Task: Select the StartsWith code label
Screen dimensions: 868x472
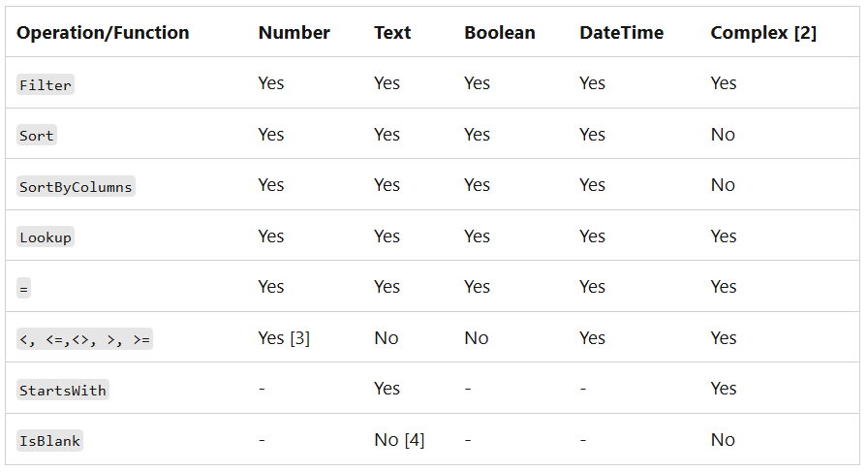Action: [x=63, y=390]
